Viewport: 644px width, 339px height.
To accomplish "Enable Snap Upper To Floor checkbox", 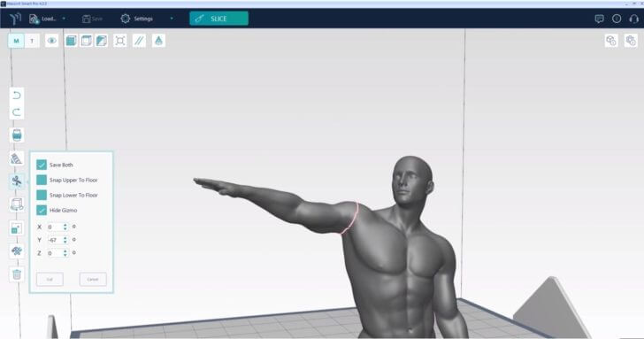I will point(42,180).
